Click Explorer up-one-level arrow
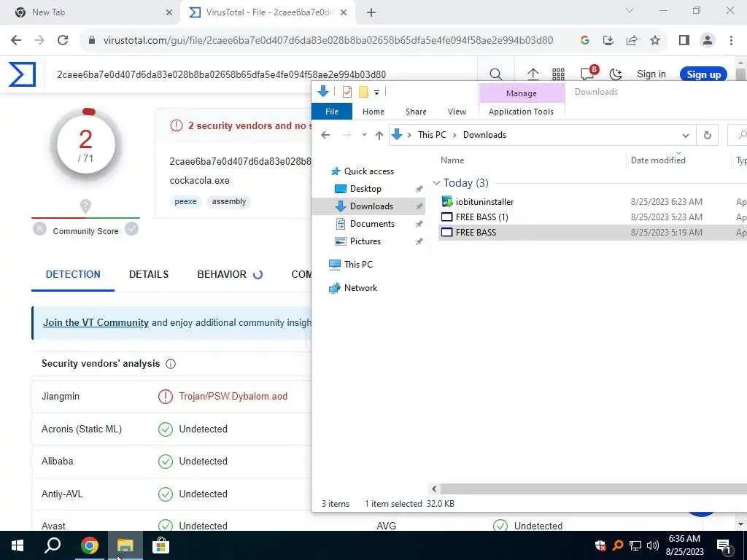The image size is (747, 560). pyautogui.click(x=379, y=135)
